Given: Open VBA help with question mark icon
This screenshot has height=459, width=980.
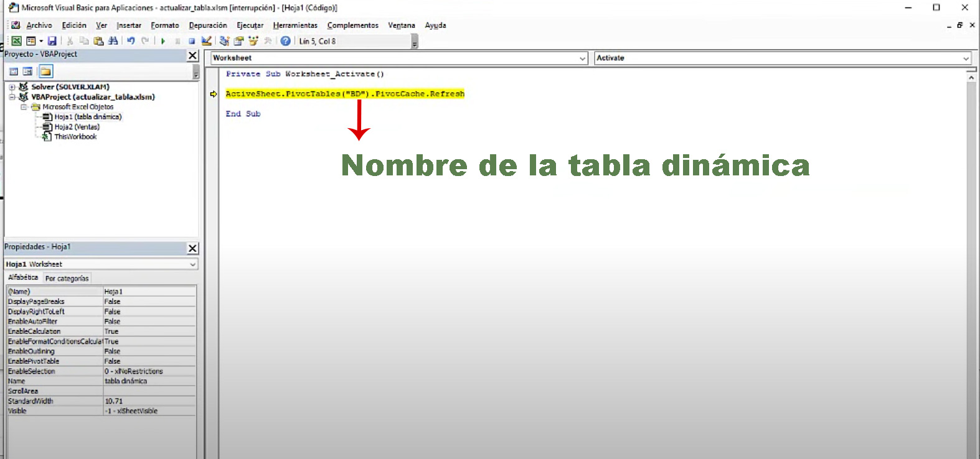Looking at the screenshot, I should [x=285, y=41].
